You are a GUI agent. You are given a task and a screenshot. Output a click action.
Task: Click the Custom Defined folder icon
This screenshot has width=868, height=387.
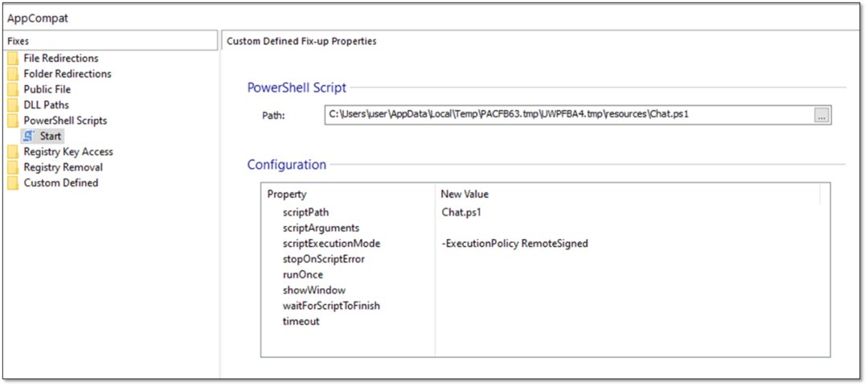point(13,183)
